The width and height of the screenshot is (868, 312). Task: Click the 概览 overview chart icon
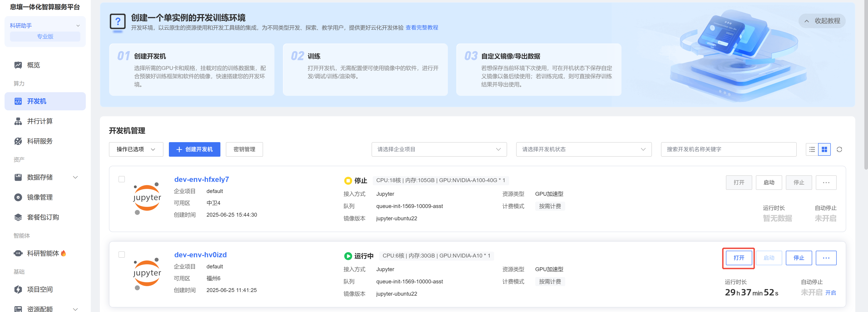click(x=18, y=65)
